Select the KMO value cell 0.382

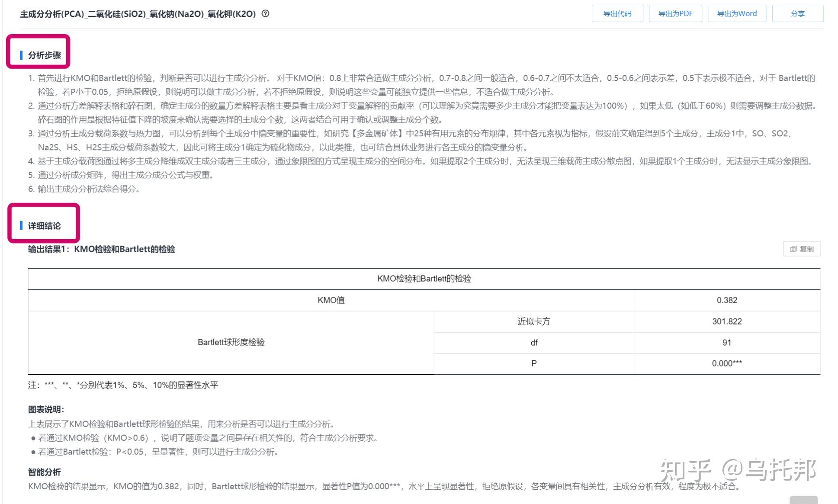pyautogui.click(x=726, y=300)
